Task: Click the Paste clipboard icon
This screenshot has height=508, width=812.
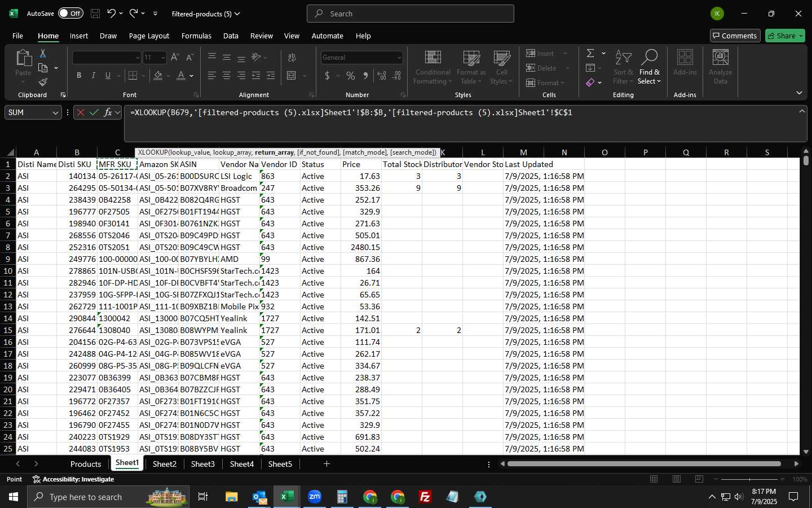Action: (x=23, y=58)
